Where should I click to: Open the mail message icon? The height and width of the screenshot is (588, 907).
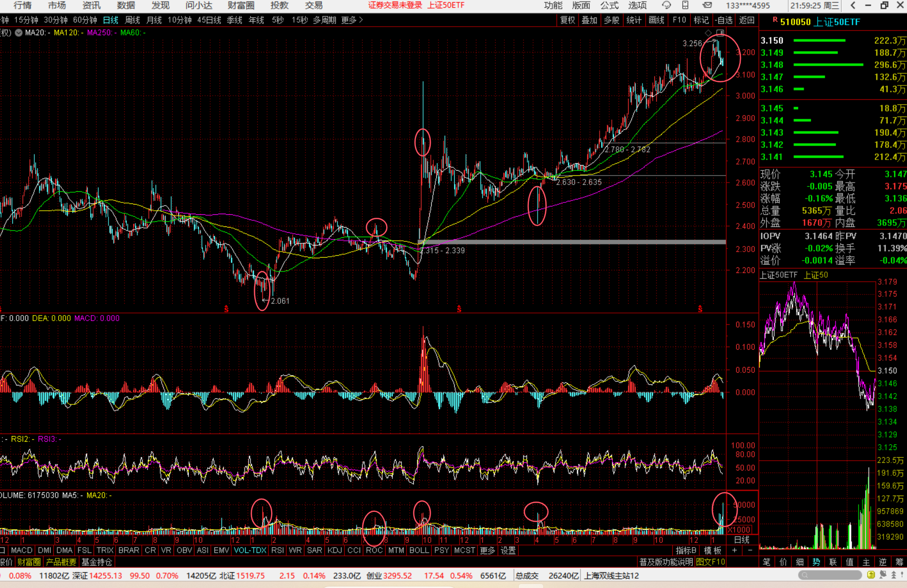707,6
